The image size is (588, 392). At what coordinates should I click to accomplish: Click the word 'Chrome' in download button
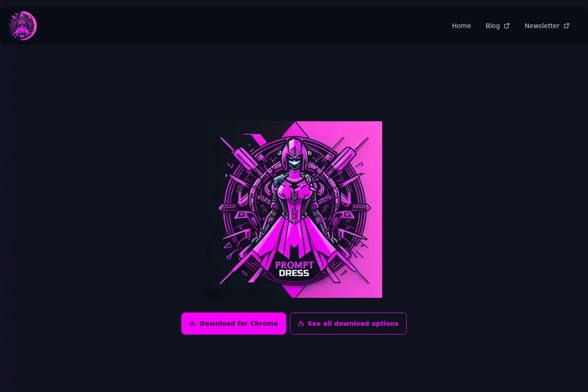[264, 324]
